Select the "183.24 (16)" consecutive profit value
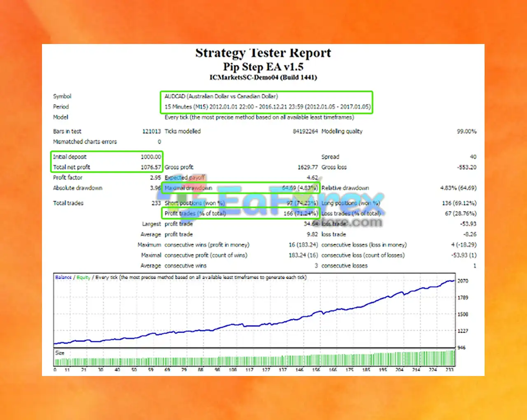Image resolution: width=527 pixels, height=420 pixels. [303, 255]
